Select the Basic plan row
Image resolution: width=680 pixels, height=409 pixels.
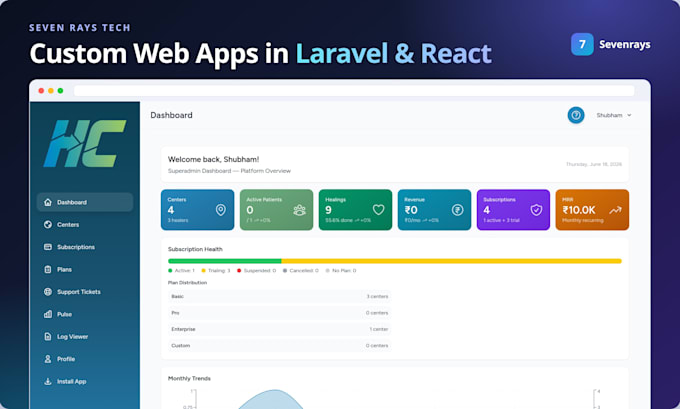pyautogui.click(x=280, y=296)
